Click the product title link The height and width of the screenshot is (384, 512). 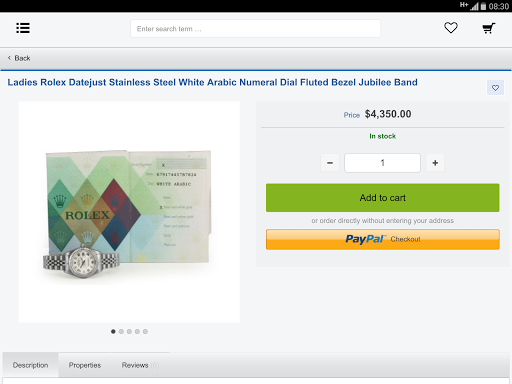(x=212, y=82)
